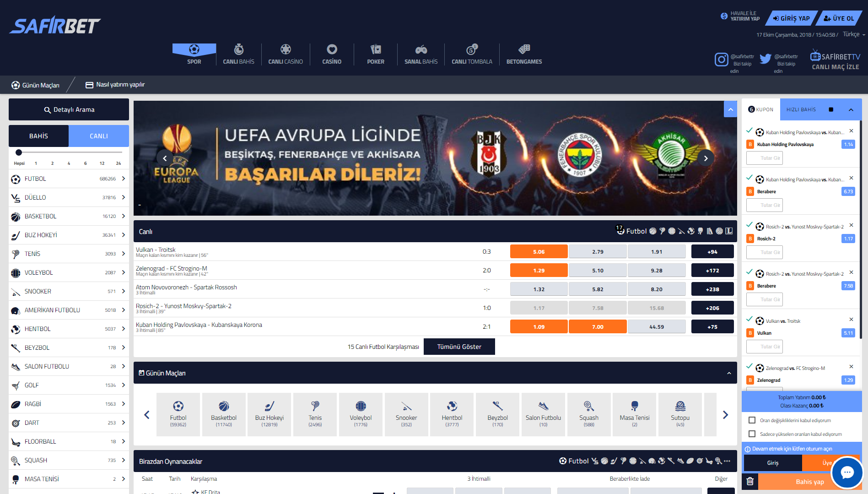
Task: Collapse the Günün Maçları panel
Action: (729, 373)
